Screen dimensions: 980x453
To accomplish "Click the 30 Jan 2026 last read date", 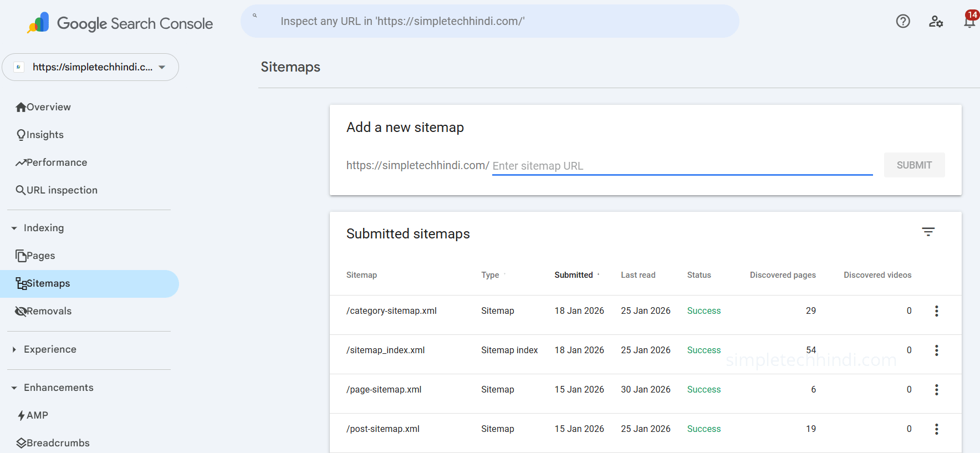I will click(x=646, y=390).
